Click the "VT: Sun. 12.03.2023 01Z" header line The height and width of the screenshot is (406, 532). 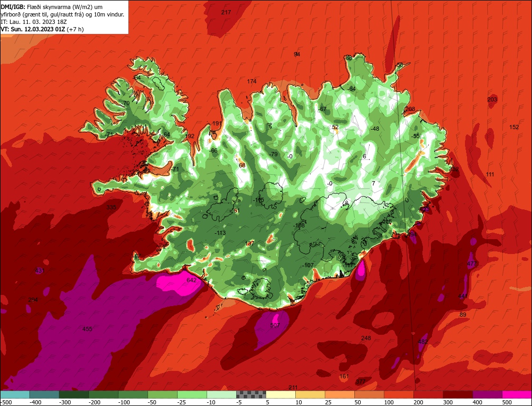point(42,29)
